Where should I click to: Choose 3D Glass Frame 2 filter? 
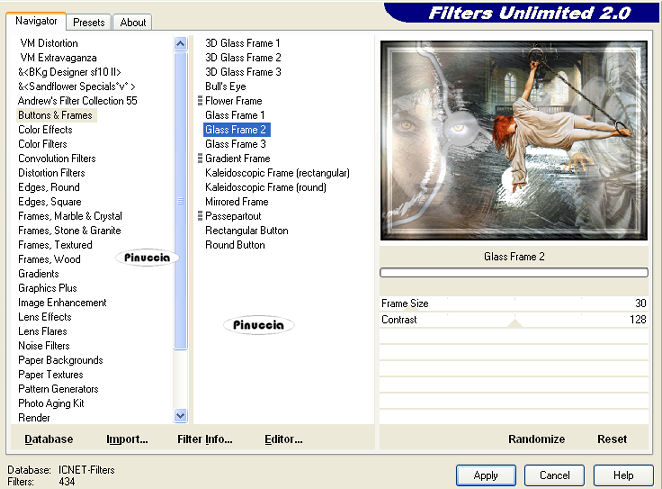click(243, 57)
